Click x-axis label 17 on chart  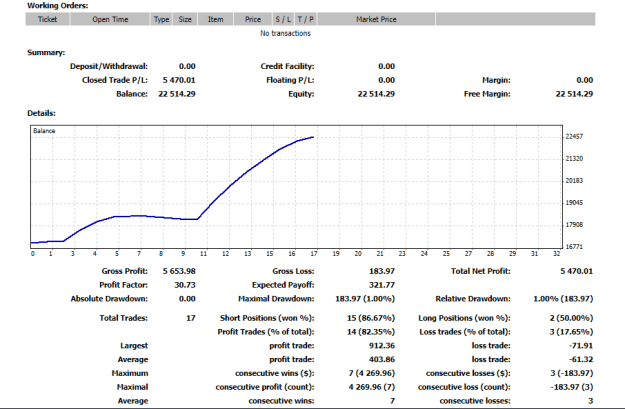(314, 254)
